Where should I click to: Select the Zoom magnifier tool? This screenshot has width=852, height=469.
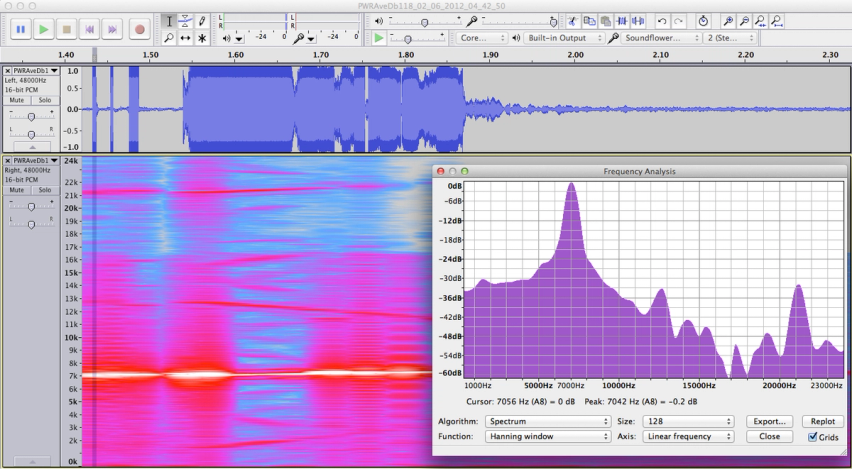coord(169,38)
